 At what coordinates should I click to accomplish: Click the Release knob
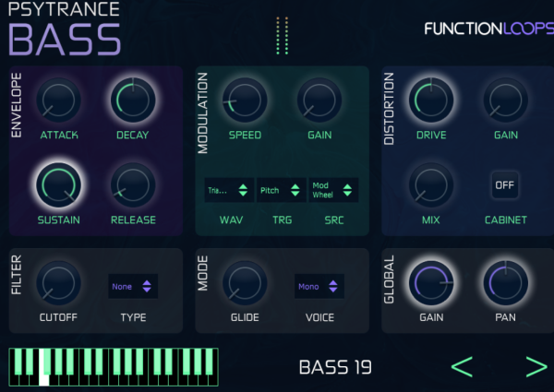pos(133,184)
